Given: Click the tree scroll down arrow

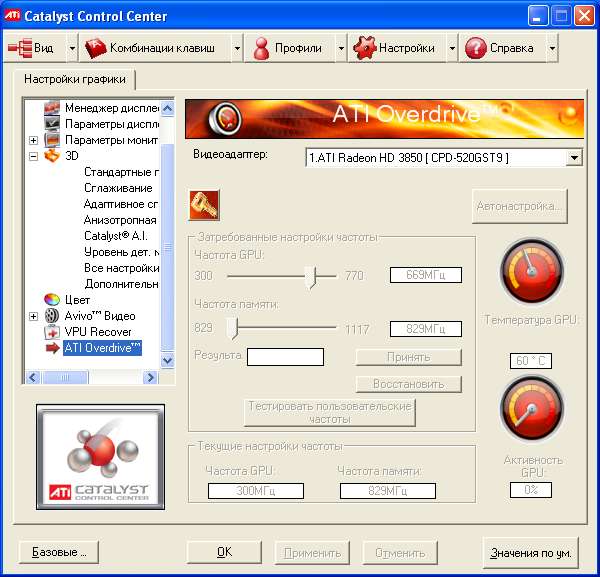Looking at the screenshot, I should point(167,360).
